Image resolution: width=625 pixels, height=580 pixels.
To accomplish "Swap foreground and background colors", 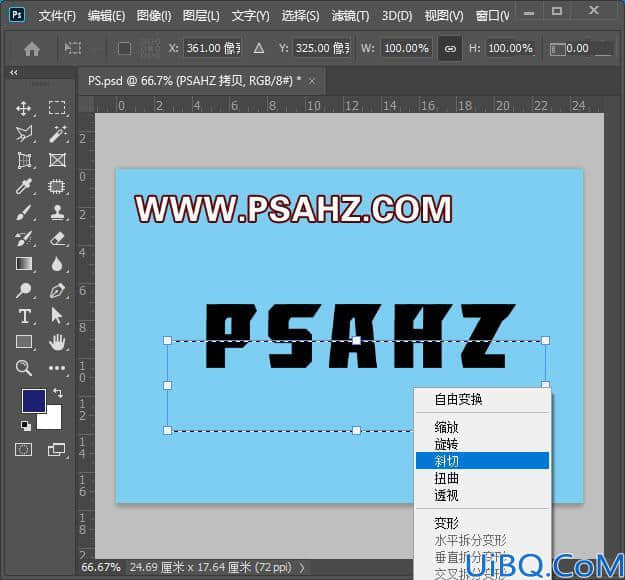I will tap(58, 393).
